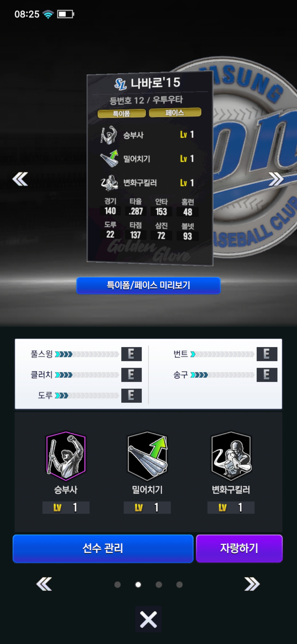The width and height of the screenshot is (297, 644).
Task: Select the fourth page indicator dot
Action: pos(179,585)
